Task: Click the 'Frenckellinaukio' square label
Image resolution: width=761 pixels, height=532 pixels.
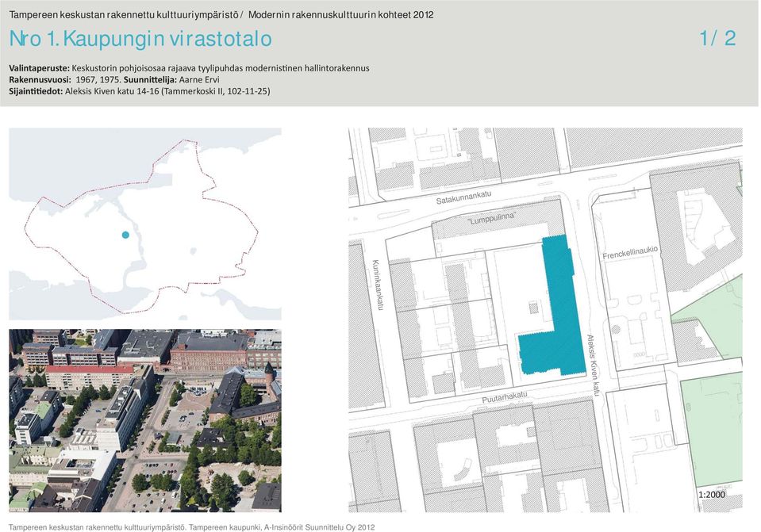Action: (x=630, y=253)
